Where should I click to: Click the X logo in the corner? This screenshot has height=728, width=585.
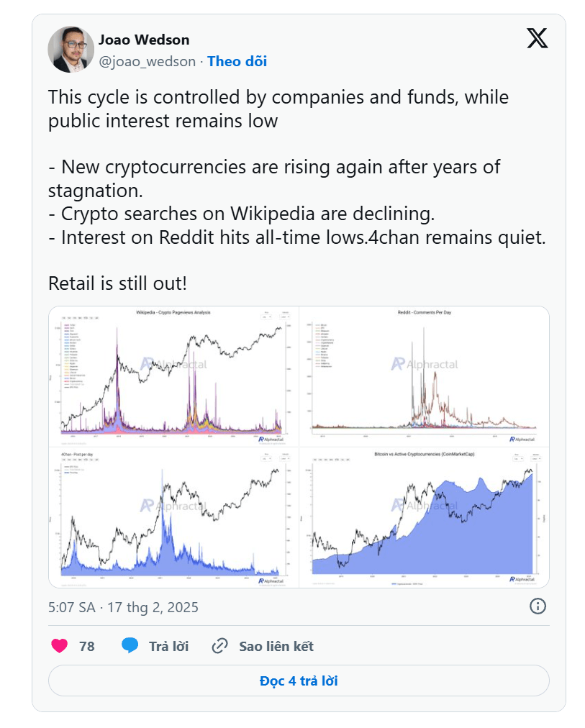coord(537,38)
